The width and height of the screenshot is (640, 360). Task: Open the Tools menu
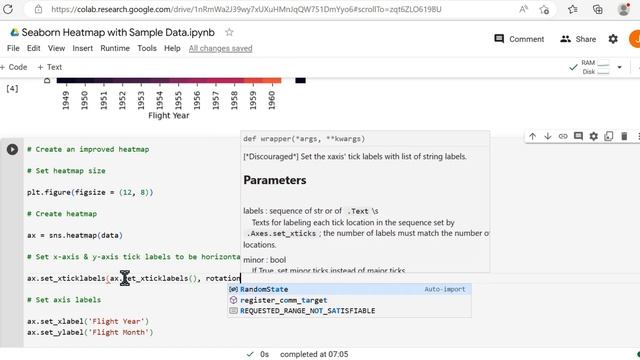(147, 48)
